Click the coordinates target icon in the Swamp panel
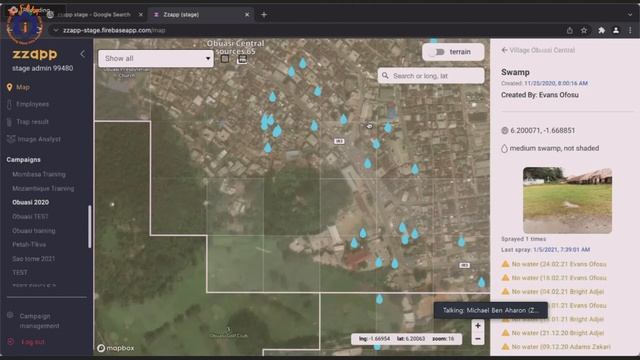Image resolution: width=640 pixels, height=360 pixels. point(504,131)
